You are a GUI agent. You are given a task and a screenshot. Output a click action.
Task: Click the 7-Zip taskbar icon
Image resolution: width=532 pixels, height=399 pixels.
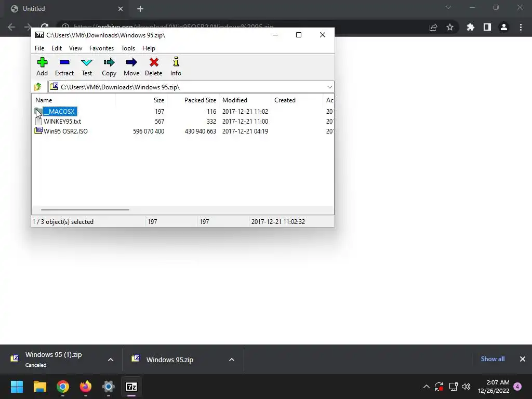click(x=131, y=387)
